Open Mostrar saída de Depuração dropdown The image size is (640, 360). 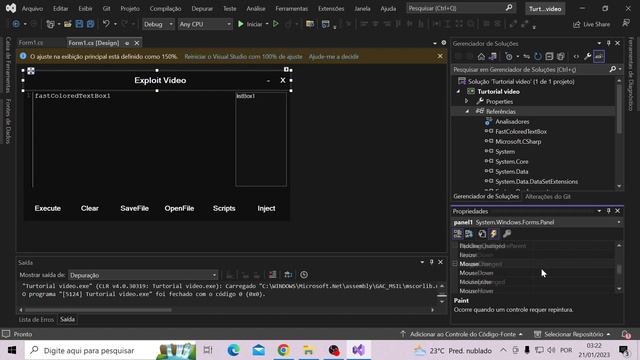click(143, 275)
